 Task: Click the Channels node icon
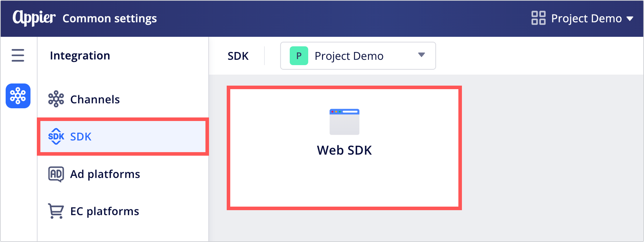click(56, 99)
